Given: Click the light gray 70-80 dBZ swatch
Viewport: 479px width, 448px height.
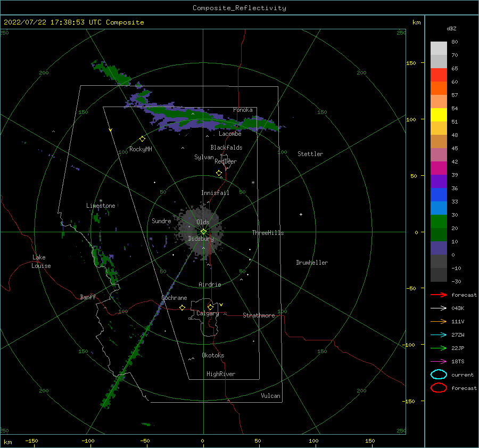Looking at the screenshot, I should point(439,48).
